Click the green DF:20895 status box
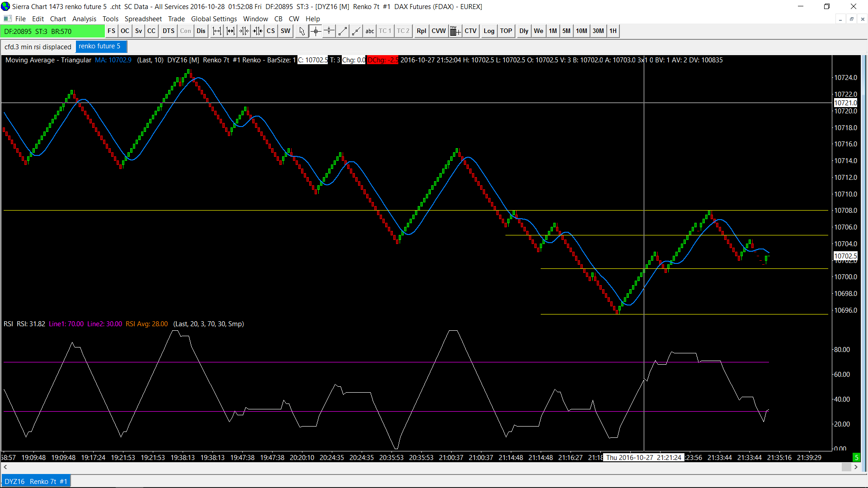868x488 pixels. coord(52,31)
